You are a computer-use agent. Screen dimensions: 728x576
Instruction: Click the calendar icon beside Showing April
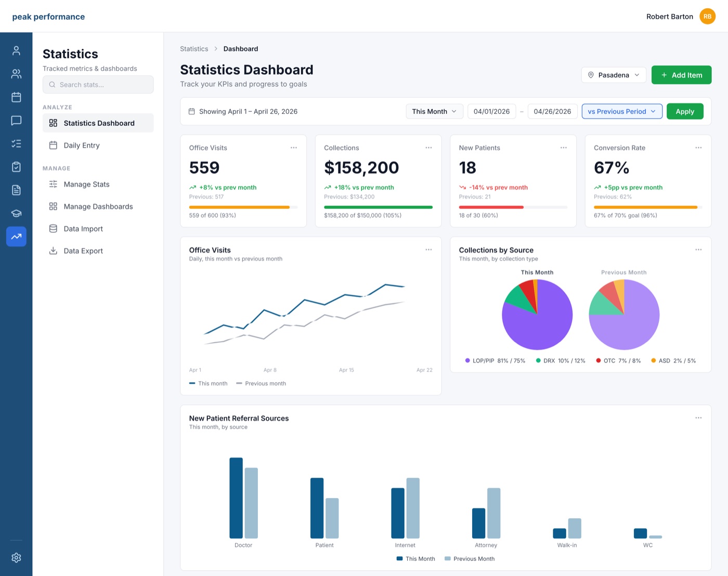pyautogui.click(x=191, y=111)
